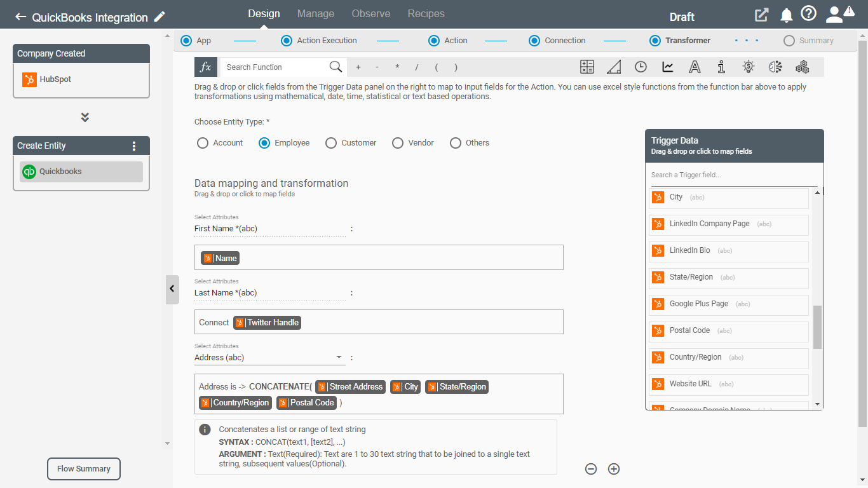Go back using the arrow beside QuickBooks Integration
The width and height of the screenshot is (868, 488).
tap(20, 17)
